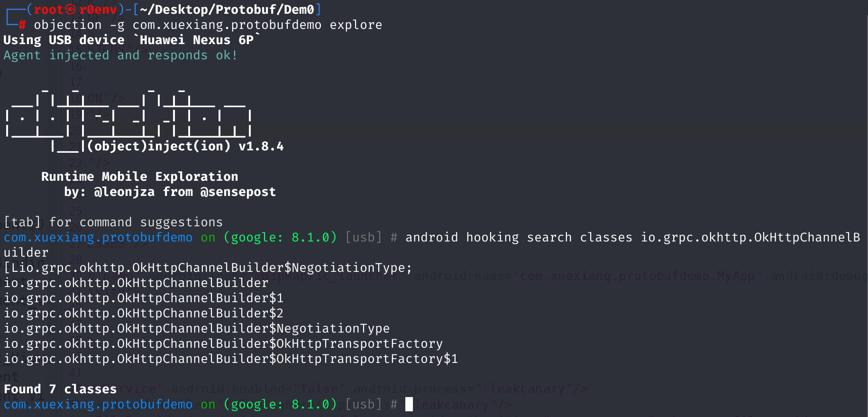Select the OkHttpChannelBuilder$2 class result

tap(144, 313)
